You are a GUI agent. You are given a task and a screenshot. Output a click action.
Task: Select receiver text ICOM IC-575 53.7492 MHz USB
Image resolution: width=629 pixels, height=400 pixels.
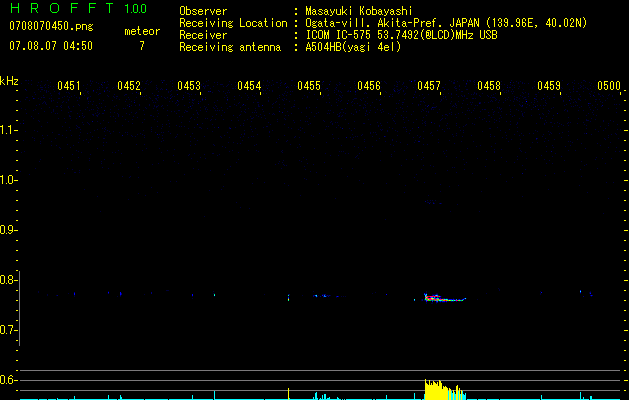(x=401, y=35)
